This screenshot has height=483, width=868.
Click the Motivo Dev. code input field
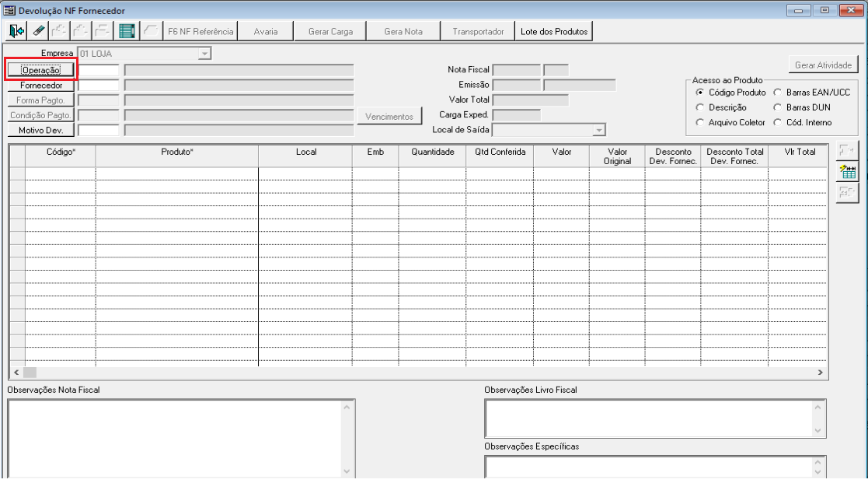tap(99, 130)
